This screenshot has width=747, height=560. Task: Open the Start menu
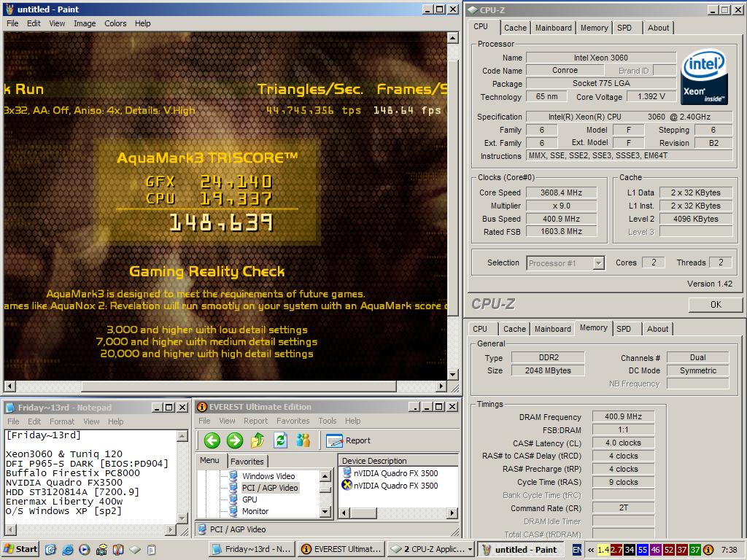click(x=20, y=549)
